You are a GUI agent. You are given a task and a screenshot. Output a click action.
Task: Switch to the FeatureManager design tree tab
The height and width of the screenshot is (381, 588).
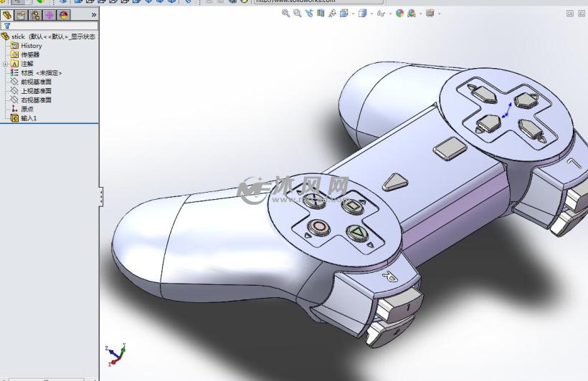click(x=7, y=15)
